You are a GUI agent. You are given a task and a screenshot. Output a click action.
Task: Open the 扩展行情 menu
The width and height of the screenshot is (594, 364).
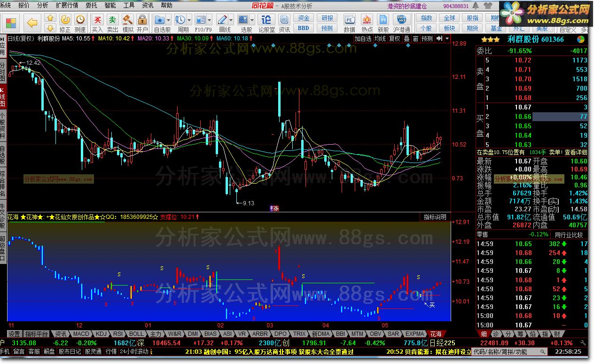click(x=67, y=5)
